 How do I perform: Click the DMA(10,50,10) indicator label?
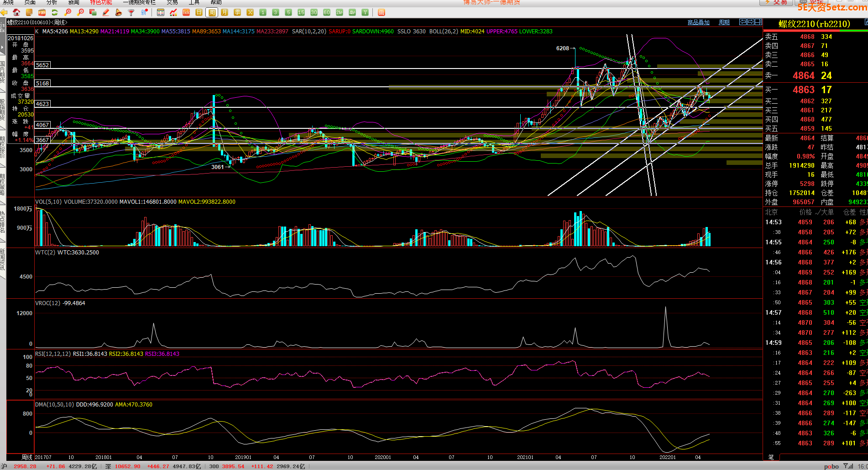tap(55, 404)
